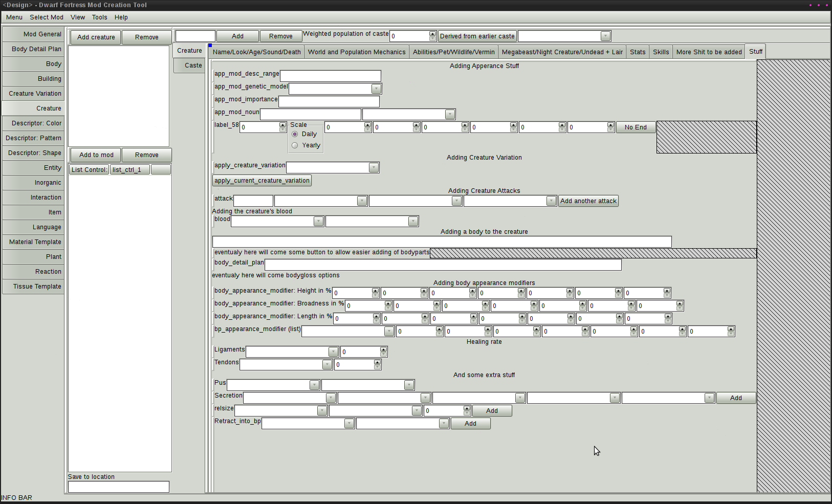
Task: Open the Tools menu
Action: click(x=99, y=17)
